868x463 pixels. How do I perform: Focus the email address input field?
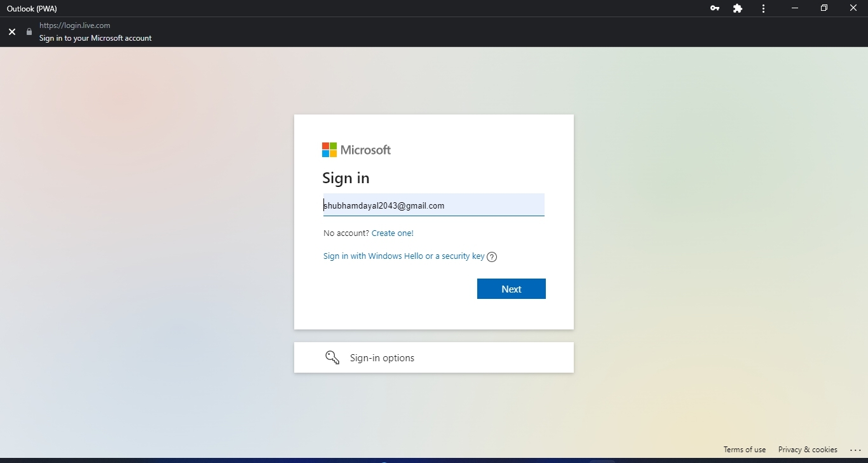click(434, 205)
